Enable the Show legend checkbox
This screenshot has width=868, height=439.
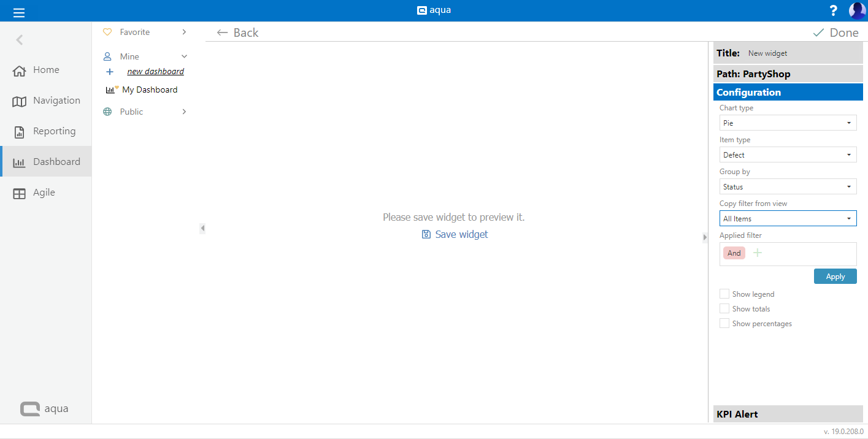point(724,294)
